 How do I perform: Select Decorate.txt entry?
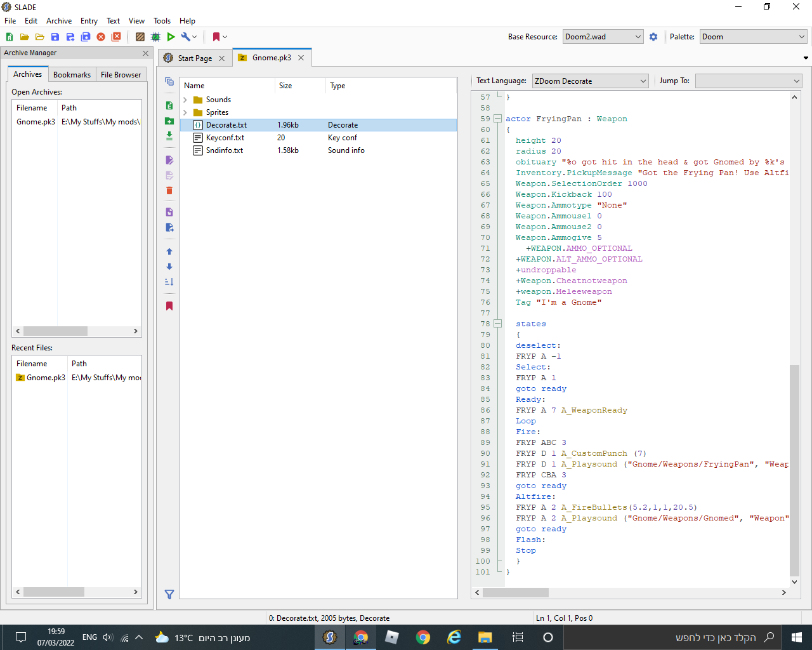[318, 125]
